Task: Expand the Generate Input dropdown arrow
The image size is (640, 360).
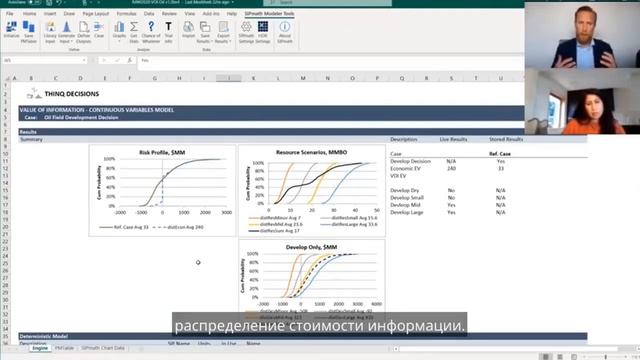Action: pyautogui.click(x=72, y=41)
